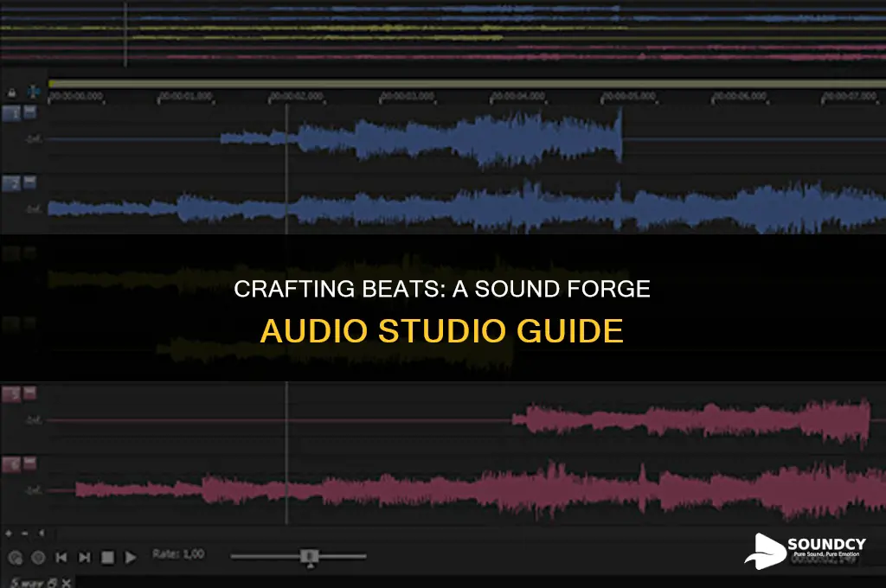
Task: Click the round loop playback button
Action: tap(38, 558)
